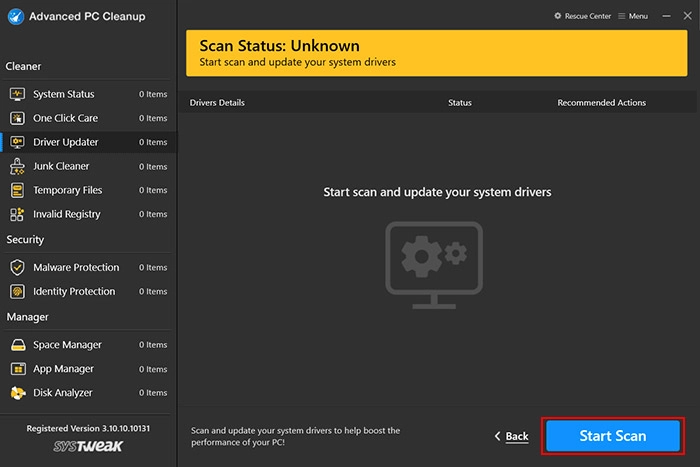Click the Temporary Files icon
Image resolution: width=700 pixels, height=467 pixels.
pyautogui.click(x=17, y=190)
